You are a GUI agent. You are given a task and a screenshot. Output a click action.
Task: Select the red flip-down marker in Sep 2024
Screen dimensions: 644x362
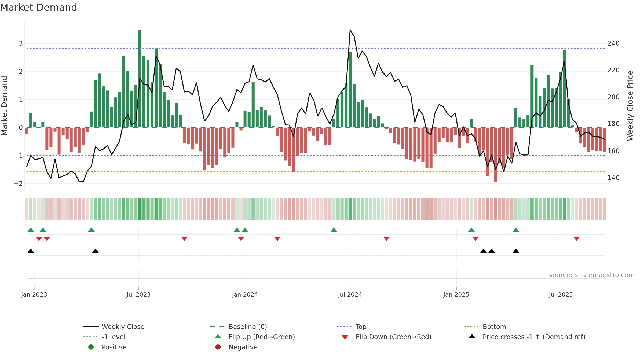pyautogui.click(x=386, y=239)
